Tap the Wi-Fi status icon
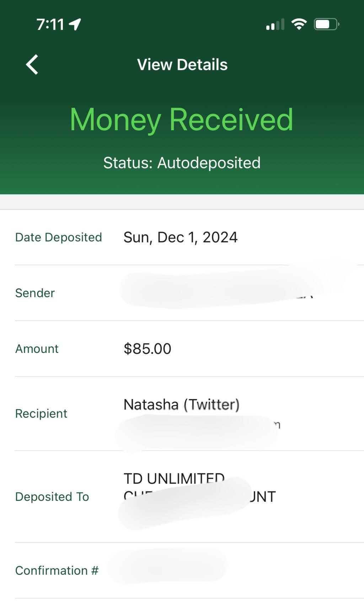Viewport: 364px width, 615px height. click(299, 24)
